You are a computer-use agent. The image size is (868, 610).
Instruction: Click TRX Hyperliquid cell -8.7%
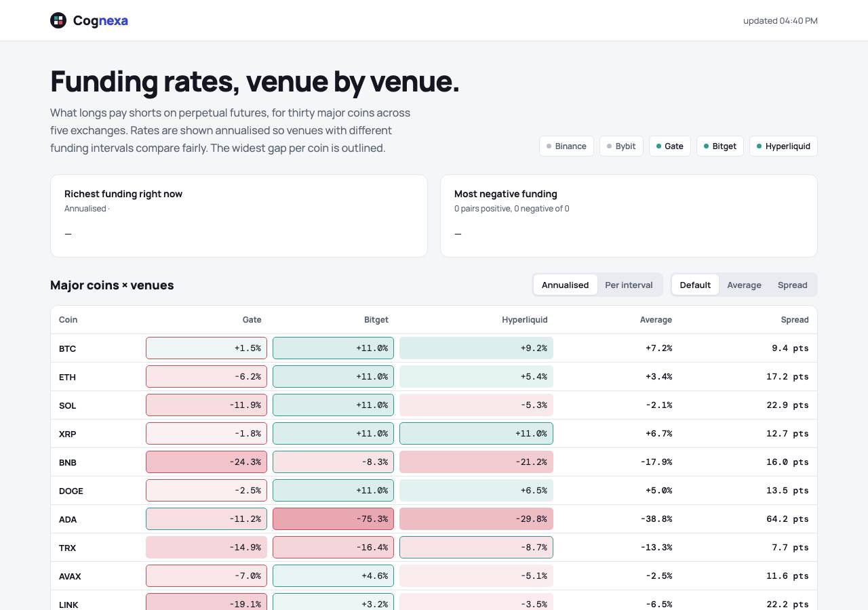pos(476,548)
